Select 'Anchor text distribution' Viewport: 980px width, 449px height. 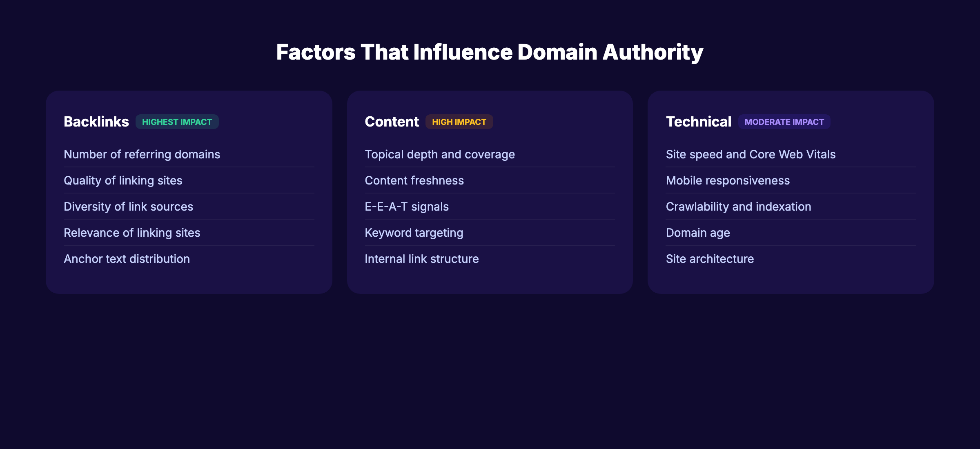[127, 258]
